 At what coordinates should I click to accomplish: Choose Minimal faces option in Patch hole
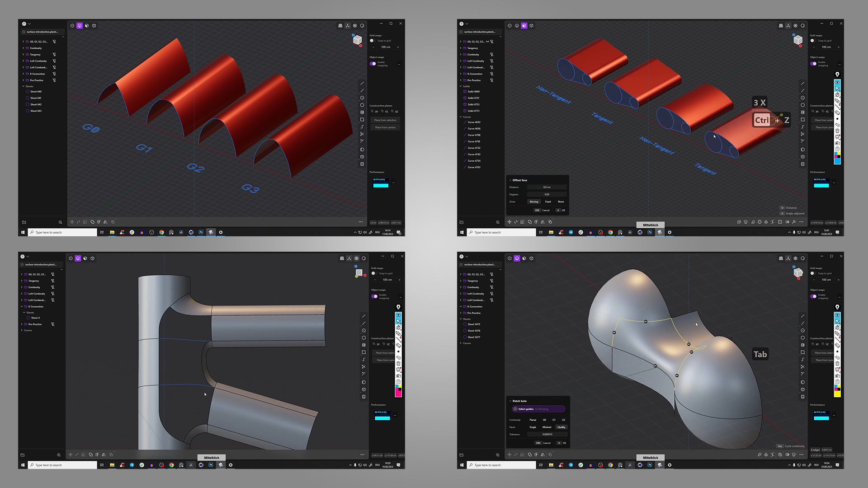click(x=547, y=427)
